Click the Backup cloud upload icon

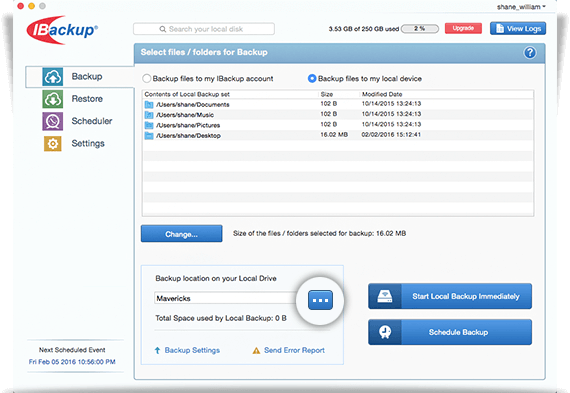53,77
